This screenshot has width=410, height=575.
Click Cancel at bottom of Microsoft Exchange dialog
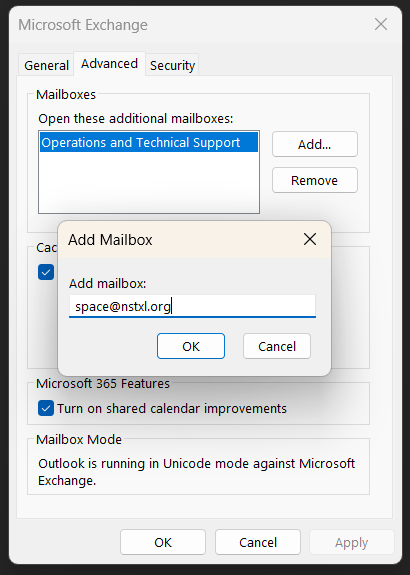click(x=258, y=542)
